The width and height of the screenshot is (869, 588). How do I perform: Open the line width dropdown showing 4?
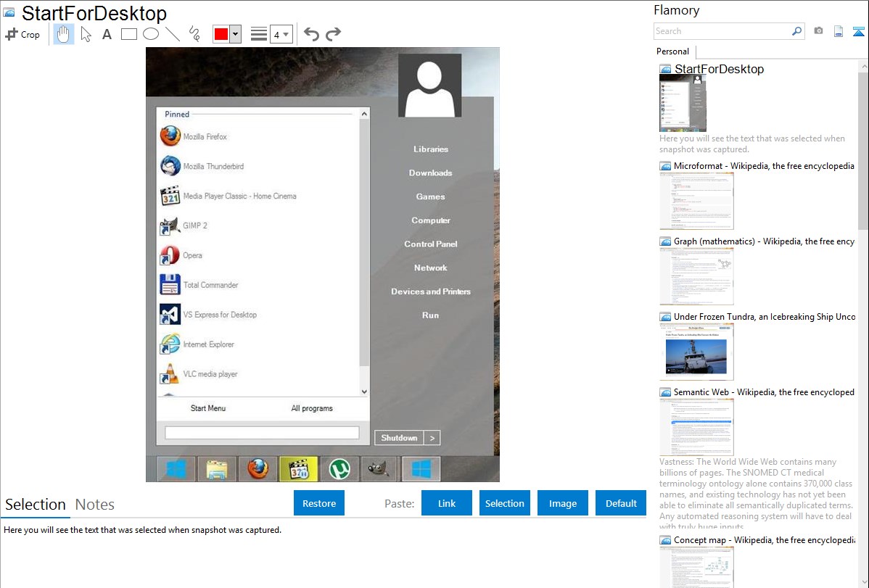281,34
